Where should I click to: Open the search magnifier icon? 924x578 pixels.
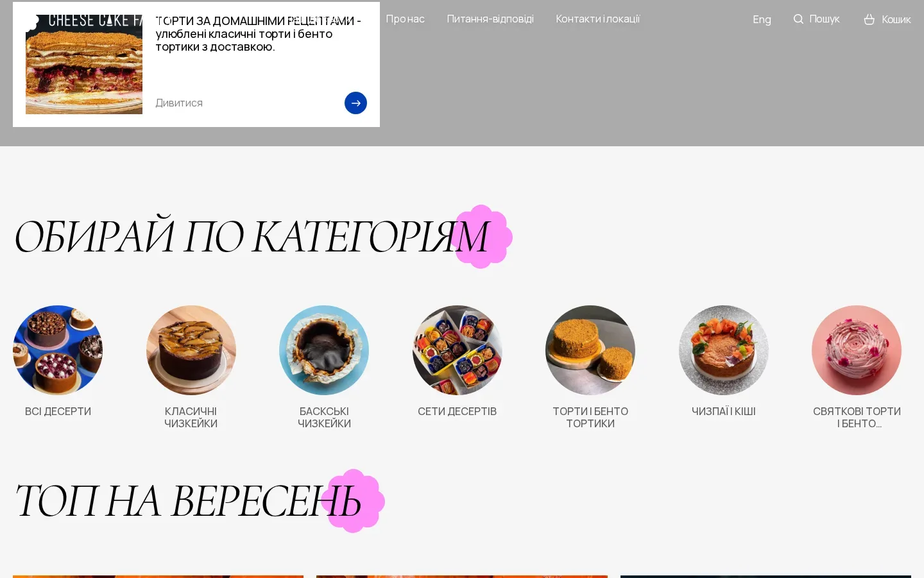pos(798,19)
